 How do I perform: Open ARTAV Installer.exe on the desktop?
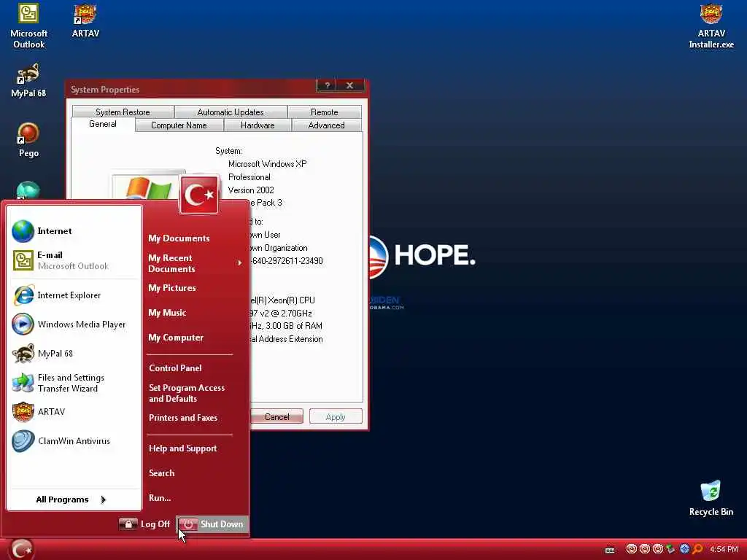(711, 26)
